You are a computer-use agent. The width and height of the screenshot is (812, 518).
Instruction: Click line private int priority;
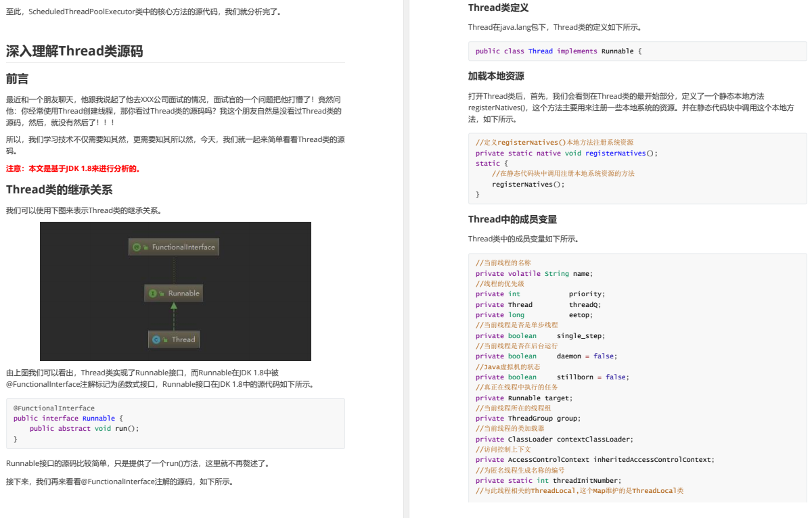(x=540, y=293)
